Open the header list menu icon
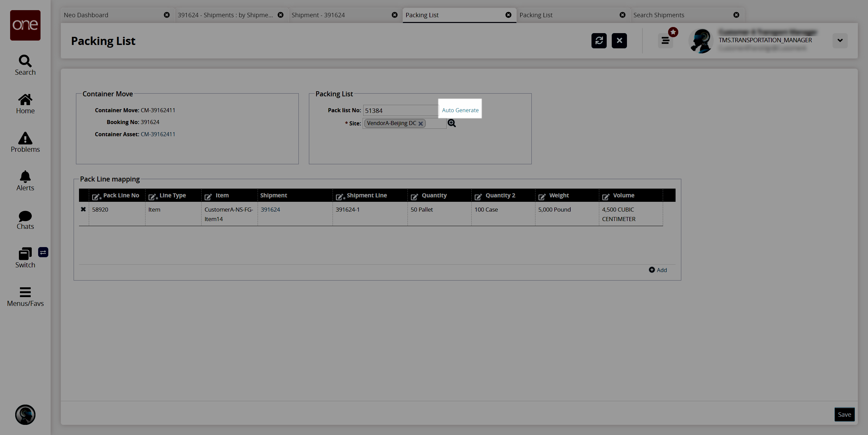Screen dimensions: 868x435 pyautogui.click(x=665, y=41)
